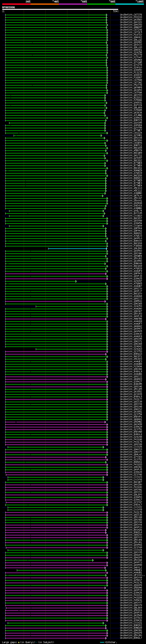Open hit UniRef100_P93333
Image resolution: width=146 pixels, height=644 pixels.
tap(131, 17)
